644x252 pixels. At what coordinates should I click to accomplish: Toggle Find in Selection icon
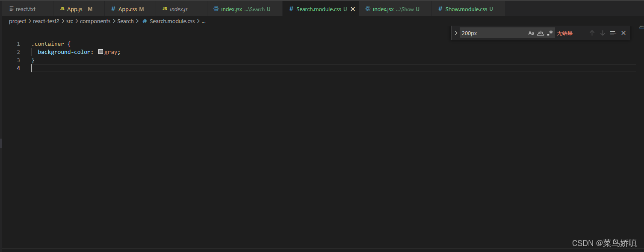point(613,33)
